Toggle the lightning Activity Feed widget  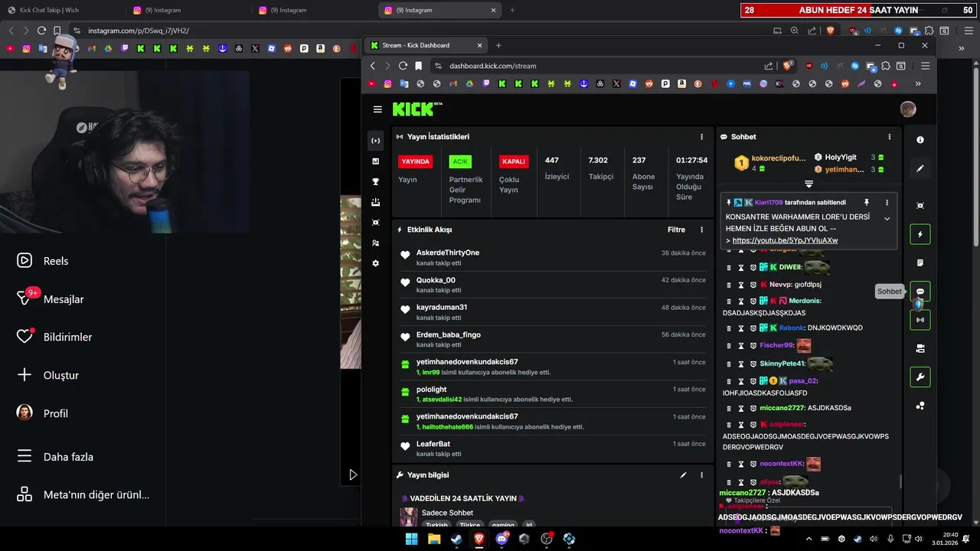point(920,234)
